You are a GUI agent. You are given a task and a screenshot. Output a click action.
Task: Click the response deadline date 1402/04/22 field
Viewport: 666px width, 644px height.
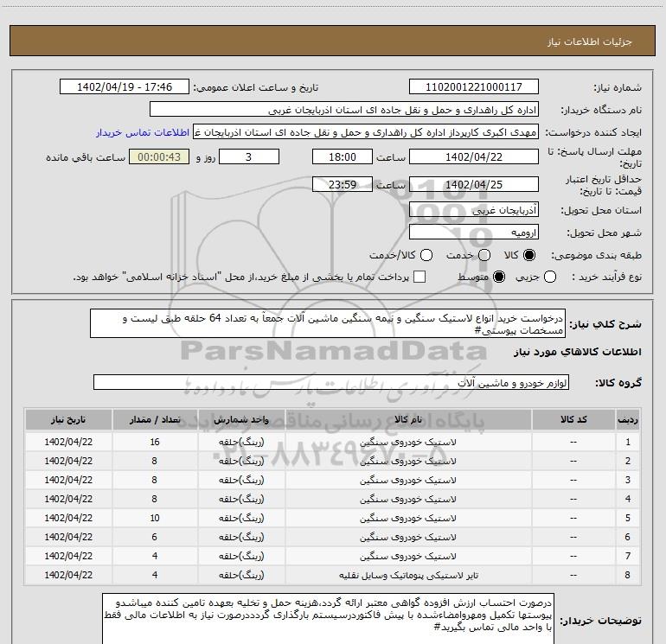474,157
